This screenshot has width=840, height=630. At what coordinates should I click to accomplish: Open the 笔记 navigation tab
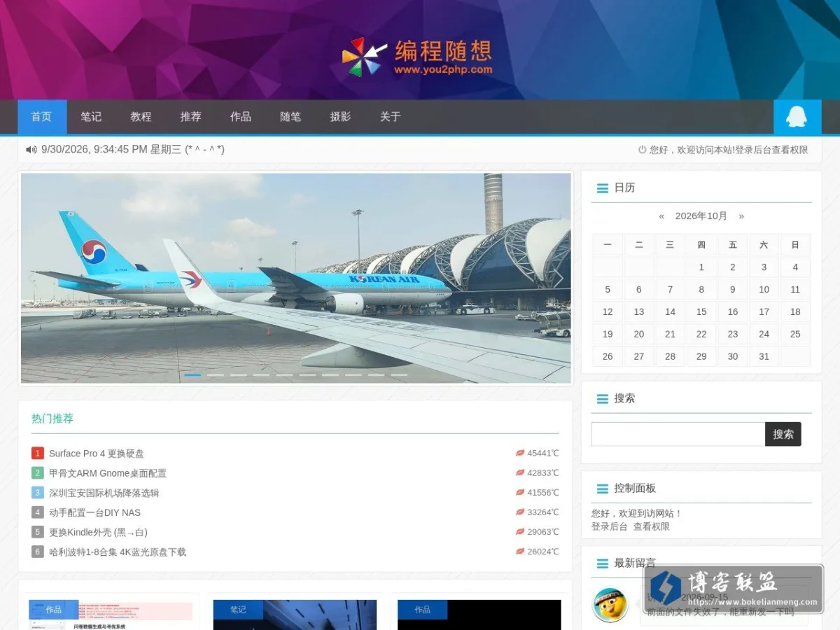point(91,117)
